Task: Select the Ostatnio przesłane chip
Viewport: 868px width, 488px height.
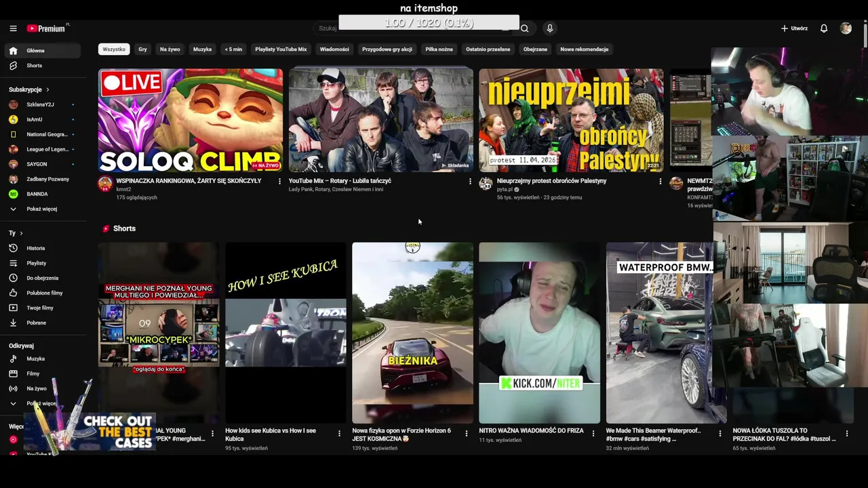Action: pos(488,49)
